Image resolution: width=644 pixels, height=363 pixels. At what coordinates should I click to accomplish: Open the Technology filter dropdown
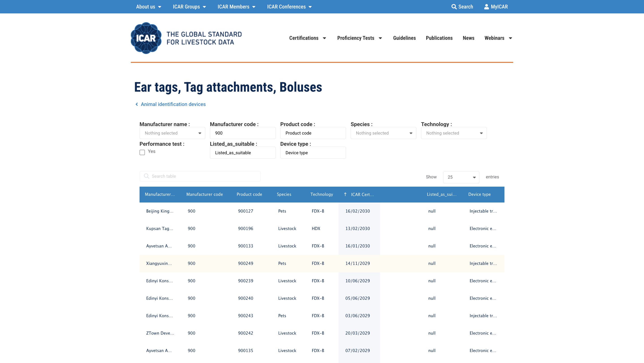(453, 133)
